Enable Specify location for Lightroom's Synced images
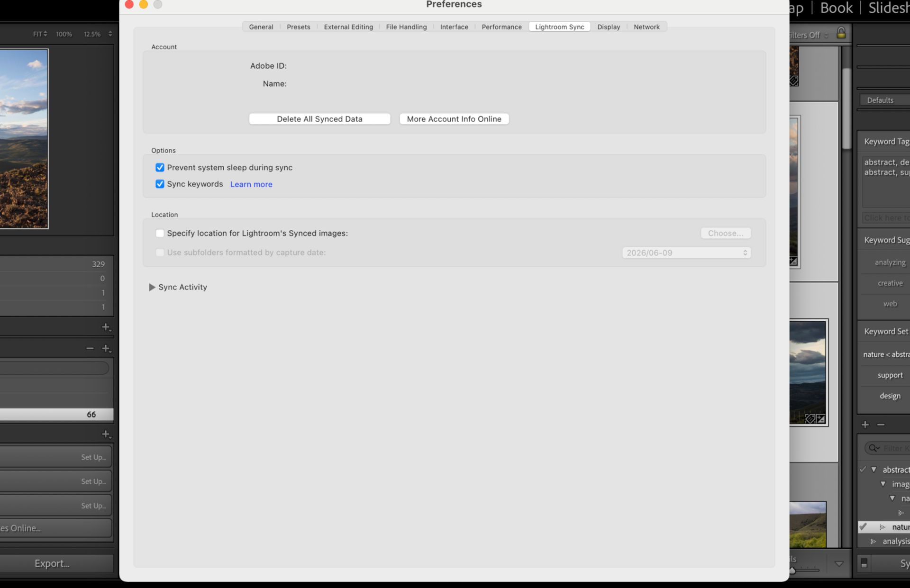The height and width of the screenshot is (588, 910). [160, 233]
